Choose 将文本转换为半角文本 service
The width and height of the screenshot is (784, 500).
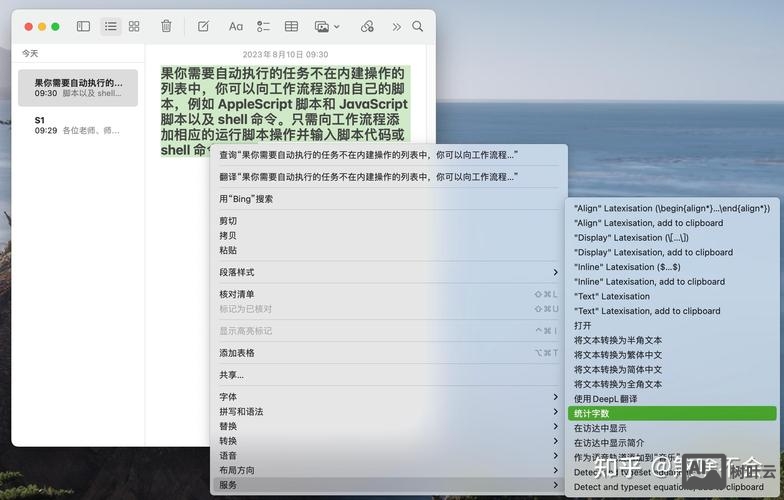point(672,340)
